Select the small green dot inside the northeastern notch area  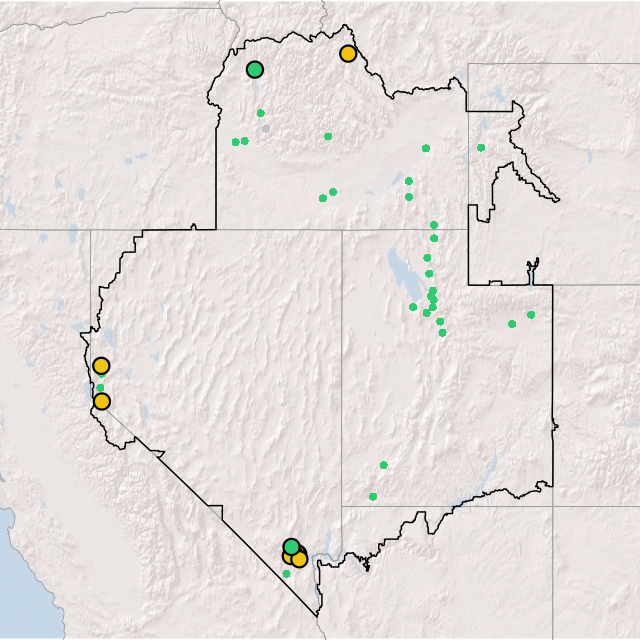481,148
